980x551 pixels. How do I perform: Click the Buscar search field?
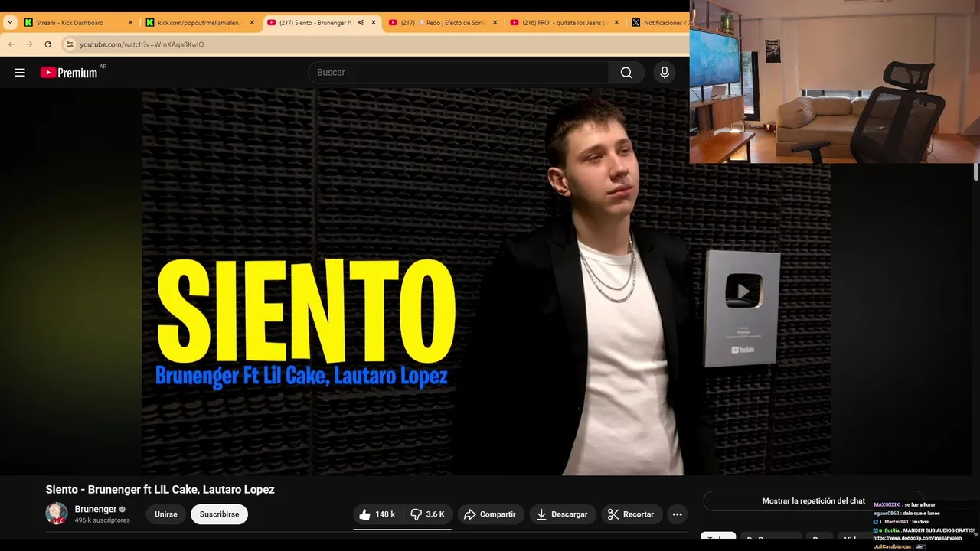coord(458,73)
